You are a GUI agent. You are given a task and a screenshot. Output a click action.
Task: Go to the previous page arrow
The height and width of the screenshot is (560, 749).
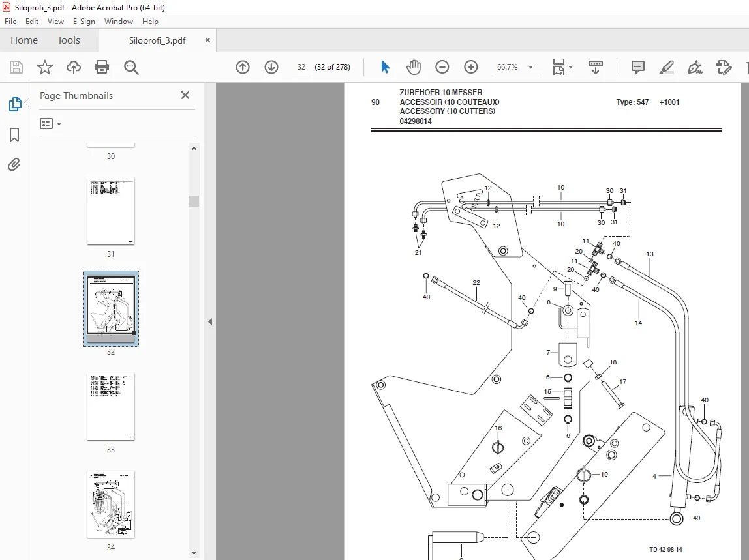pyautogui.click(x=243, y=67)
